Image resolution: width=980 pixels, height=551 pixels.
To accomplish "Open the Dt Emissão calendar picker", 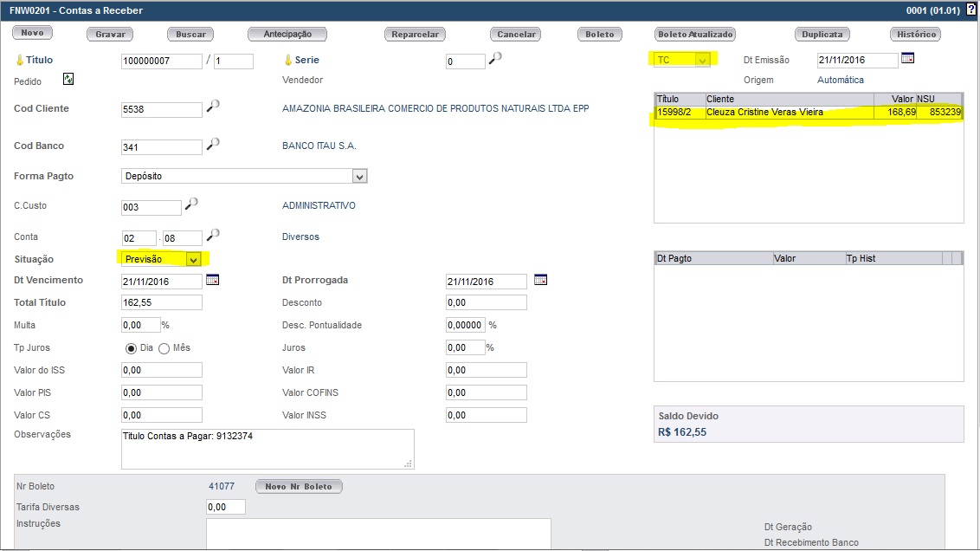I will (907, 59).
